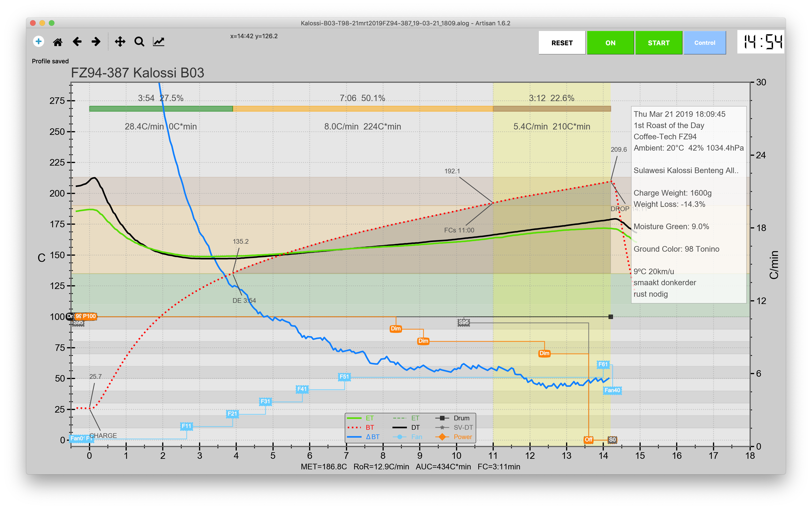The image size is (812, 509).
Task: Click the first orange Dim power marker
Action: click(396, 329)
